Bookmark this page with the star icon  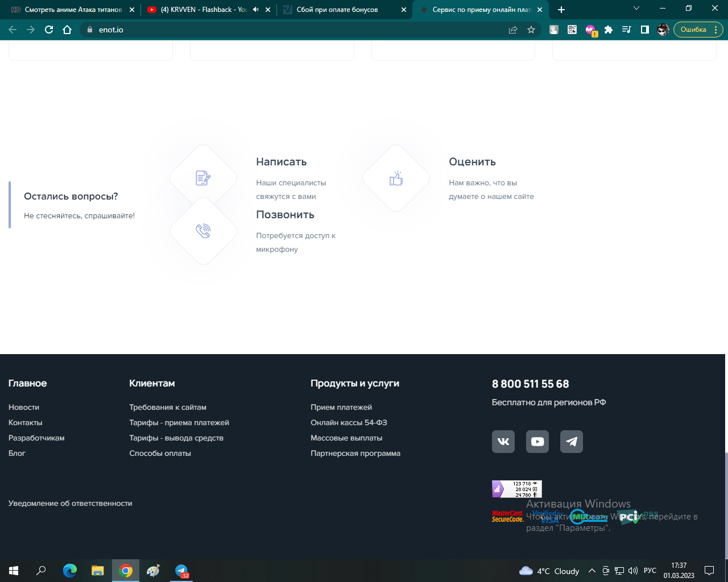point(531,30)
